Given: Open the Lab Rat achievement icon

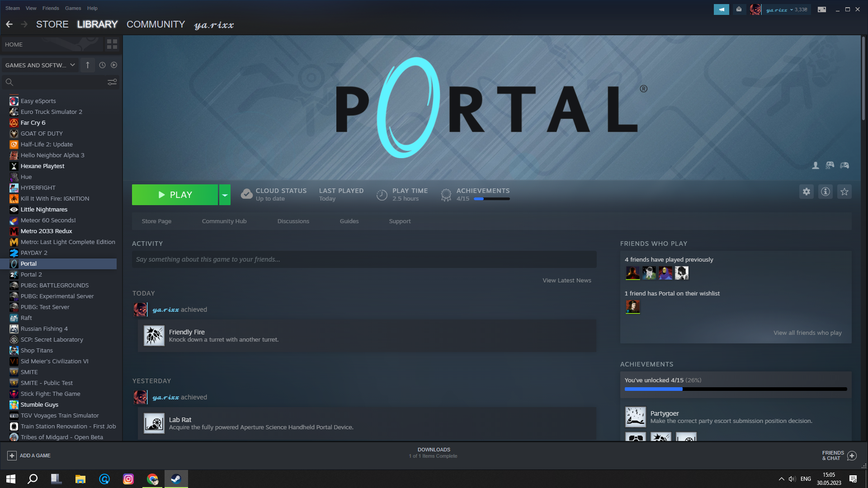Looking at the screenshot, I should pos(154,423).
